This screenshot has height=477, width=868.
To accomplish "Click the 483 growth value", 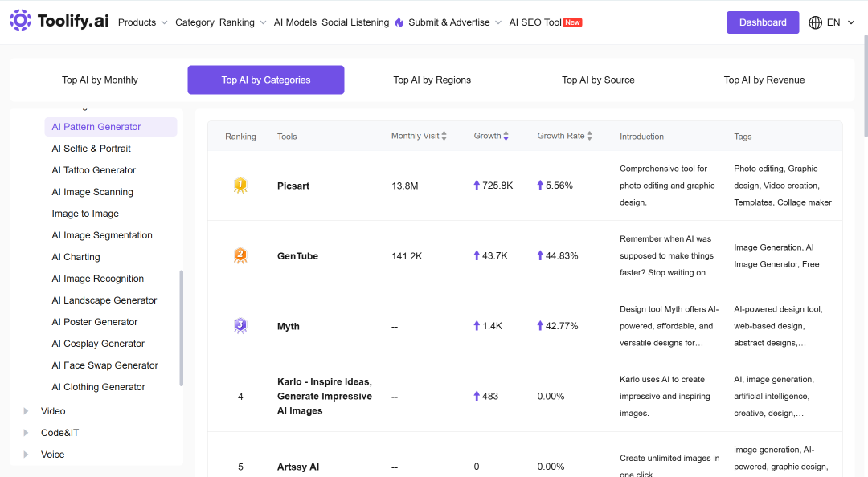I will 490,396.
